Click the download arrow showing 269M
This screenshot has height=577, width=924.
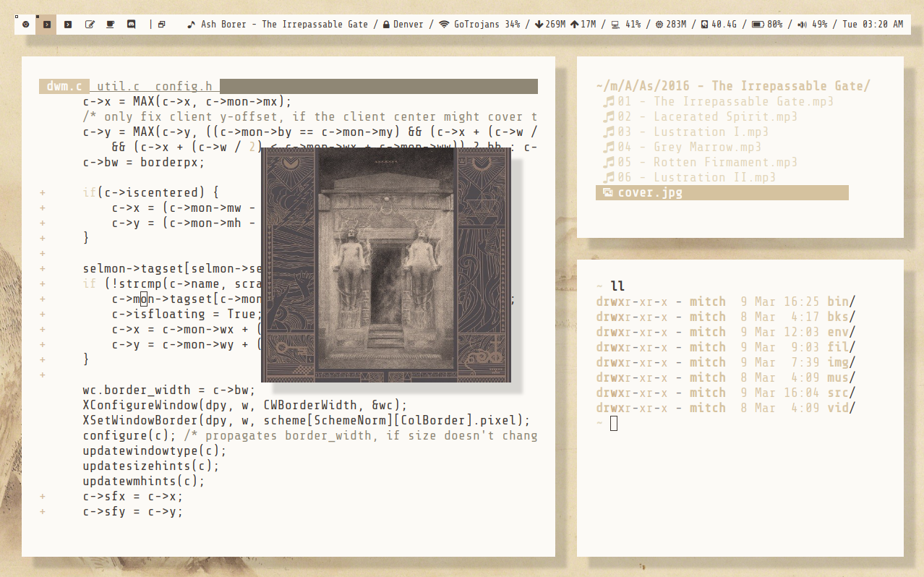point(539,24)
